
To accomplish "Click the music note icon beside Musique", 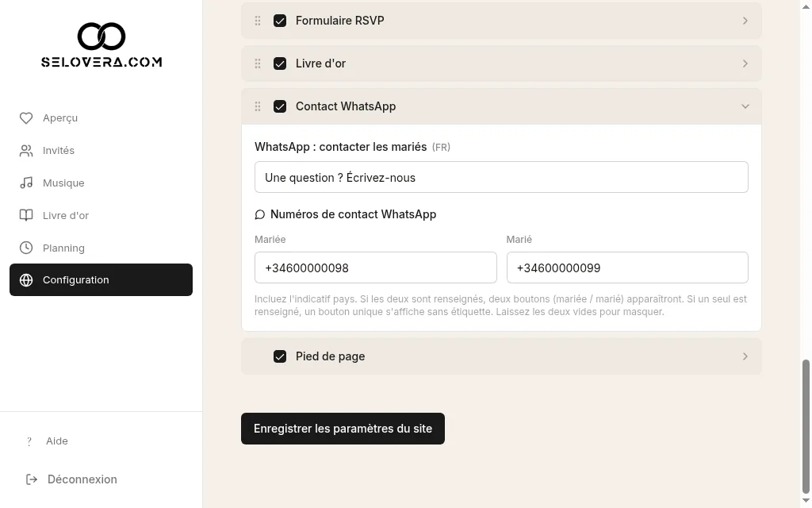I will [x=26, y=183].
